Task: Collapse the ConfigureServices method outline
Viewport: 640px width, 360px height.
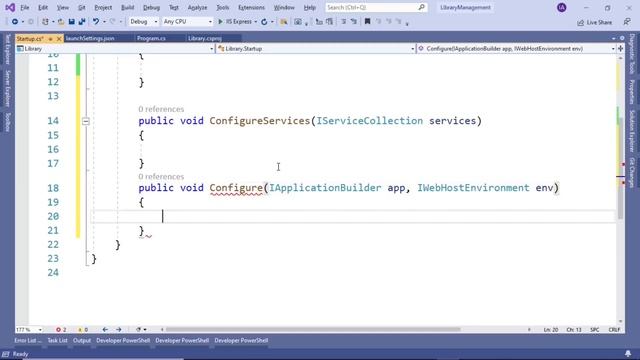Action: pyautogui.click(x=85, y=121)
